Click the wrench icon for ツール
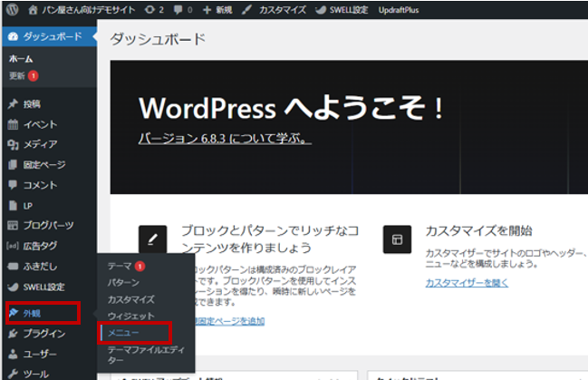The image size is (588, 380). click(13, 374)
